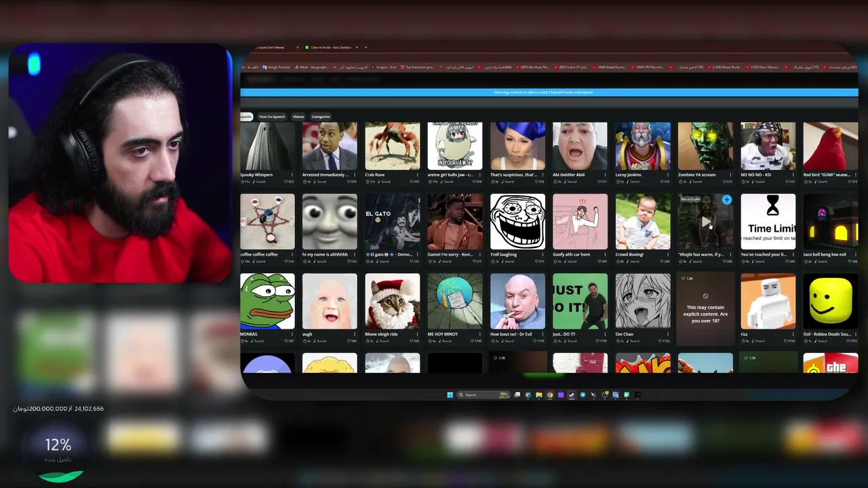Screen dimensions: 868x488
Task: Close the Channel Points - Kick Dashboard tab
Action: (x=357, y=47)
